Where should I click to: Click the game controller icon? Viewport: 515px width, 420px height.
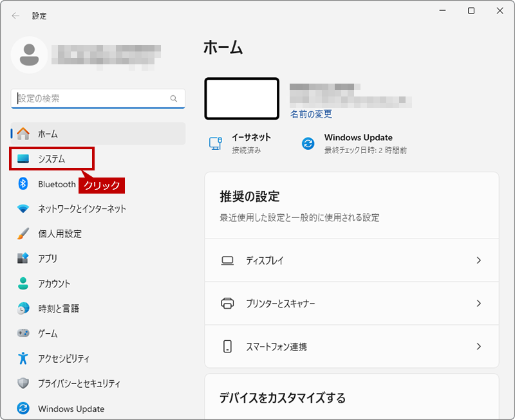tap(23, 333)
